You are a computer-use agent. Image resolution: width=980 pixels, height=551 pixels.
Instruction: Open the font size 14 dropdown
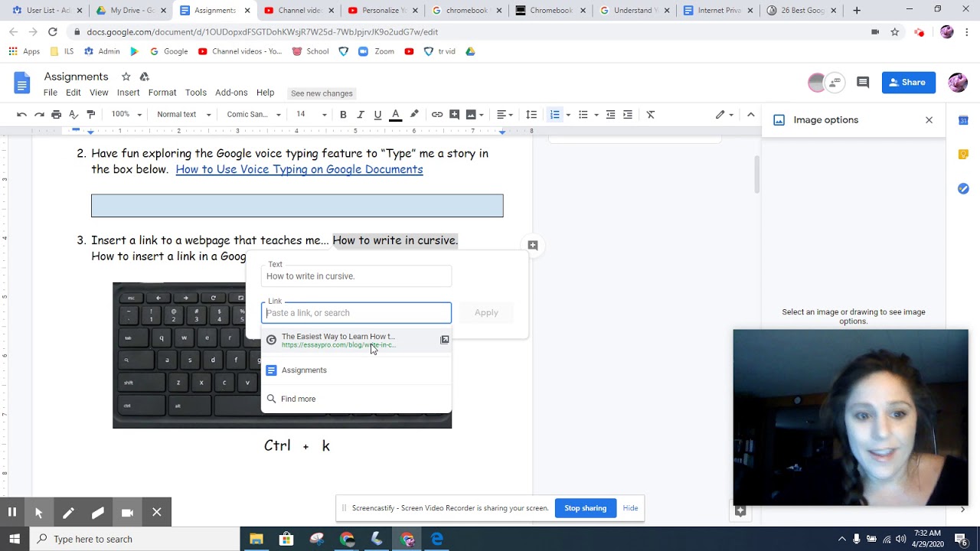coord(311,115)
